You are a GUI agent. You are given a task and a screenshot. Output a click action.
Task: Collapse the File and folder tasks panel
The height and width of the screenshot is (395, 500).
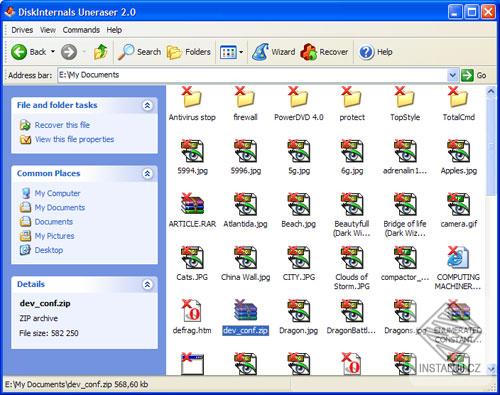point(147,105)
